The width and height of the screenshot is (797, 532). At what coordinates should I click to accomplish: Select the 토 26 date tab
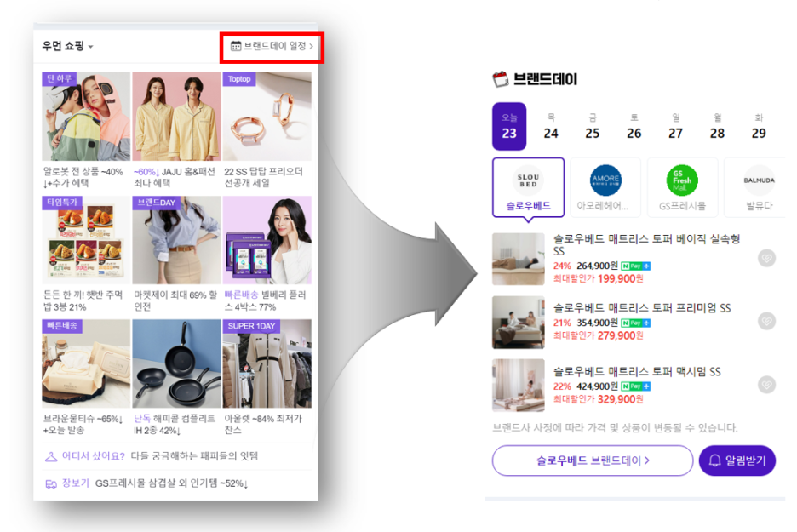pyautogui.click(x=634, y=126)
